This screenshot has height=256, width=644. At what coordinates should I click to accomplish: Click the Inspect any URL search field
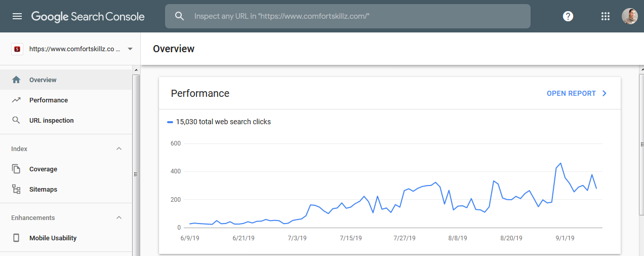pyautogui.click(x=354, y=16)
